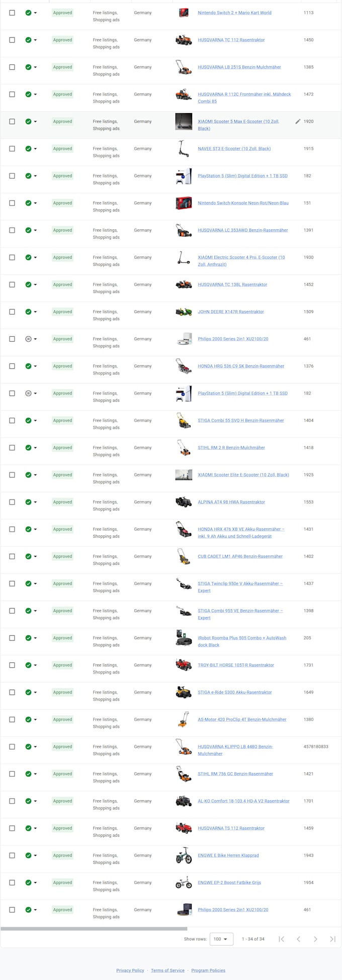The width and height of the screenshot is (342, 980).
Task: Select the CUB CADET LM1 AP46 row checkbox
Action: 12,556
